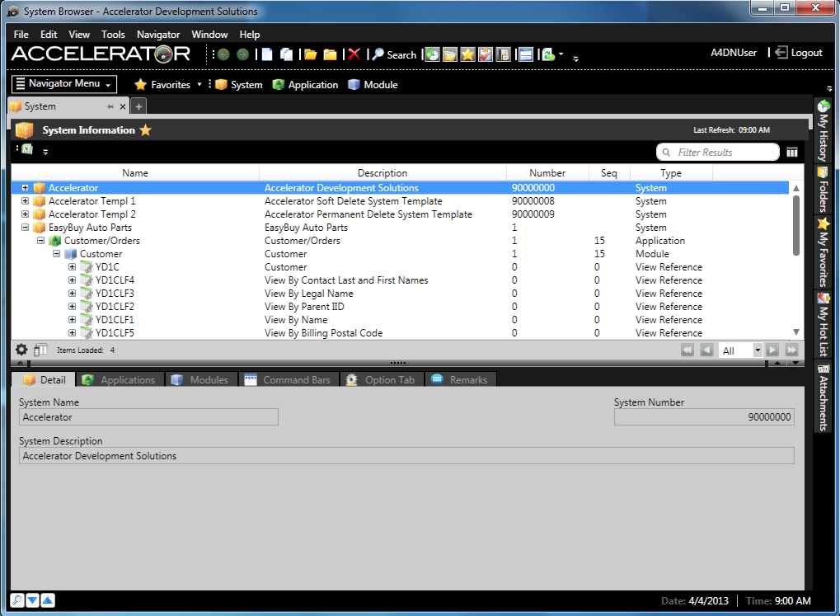The width and height of the screenshot is (840, 616).
Task: Toggle the Hot List clipboard toolbar button
Action: pos(486,54)
